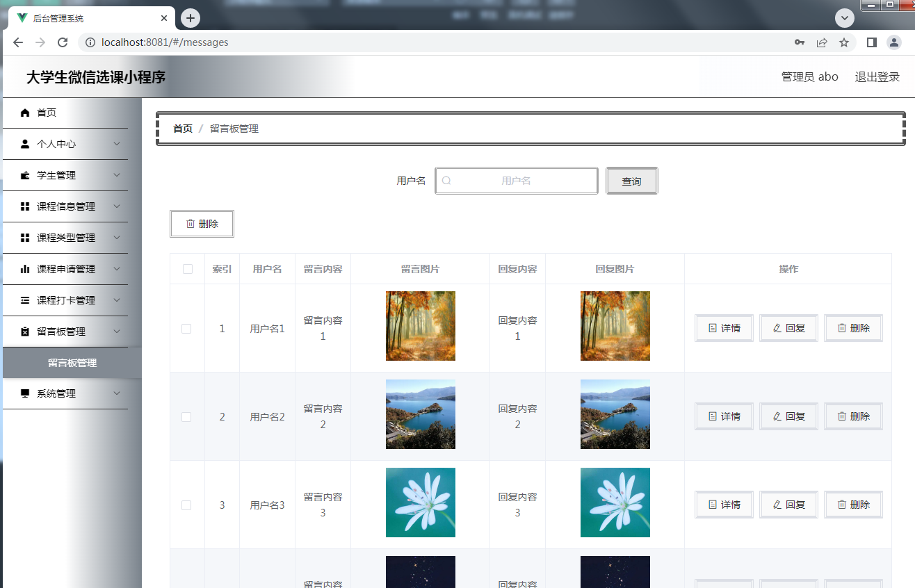Delete the 用户名2 message row
This screenshot has height=588, width=915.
click(x=853, y=416)
